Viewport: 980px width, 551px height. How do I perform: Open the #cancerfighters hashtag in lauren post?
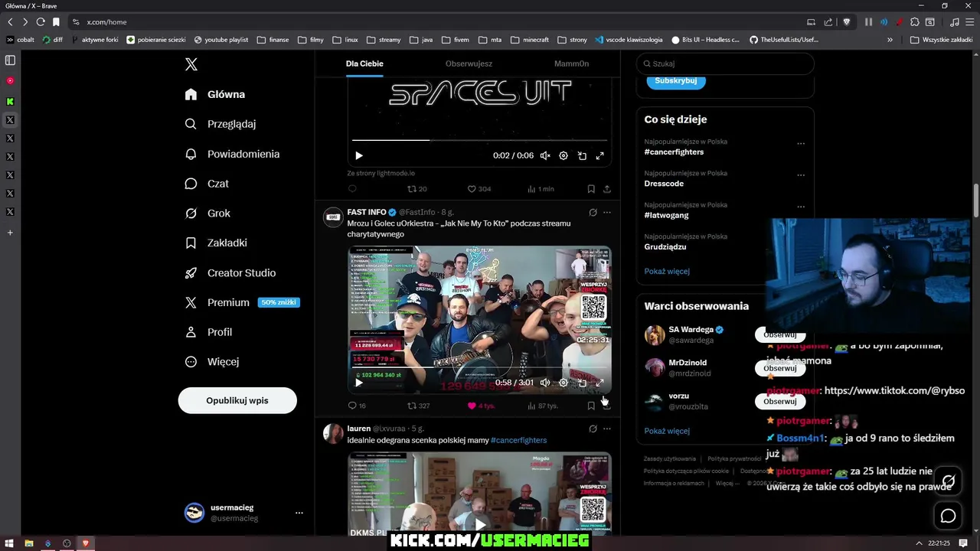click(x=518, y=440)
